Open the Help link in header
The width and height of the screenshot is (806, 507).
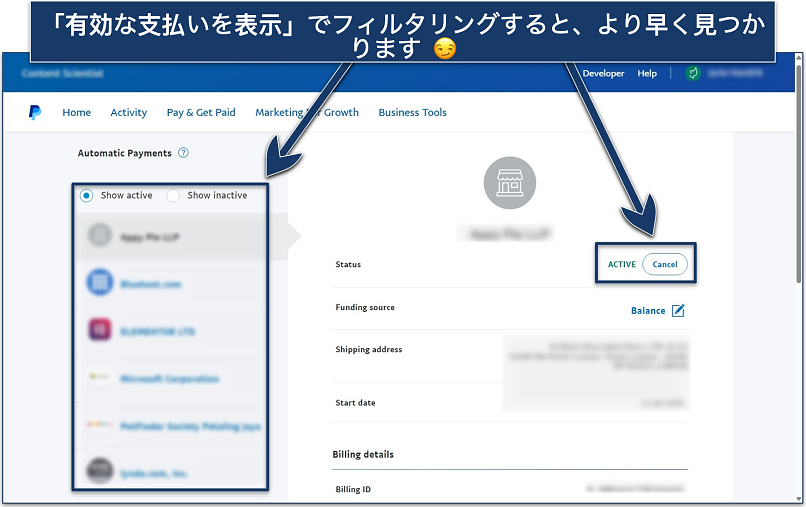[647, 74]
